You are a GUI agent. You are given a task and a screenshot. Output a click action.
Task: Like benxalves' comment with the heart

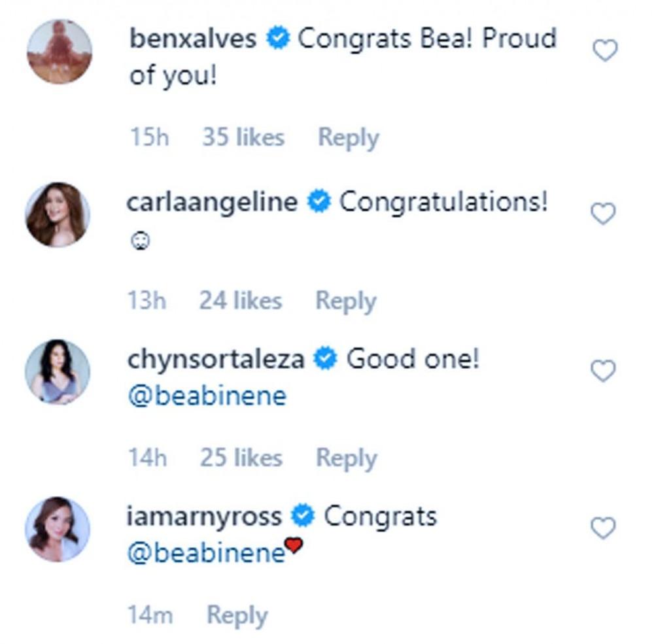tap(605, 50)
